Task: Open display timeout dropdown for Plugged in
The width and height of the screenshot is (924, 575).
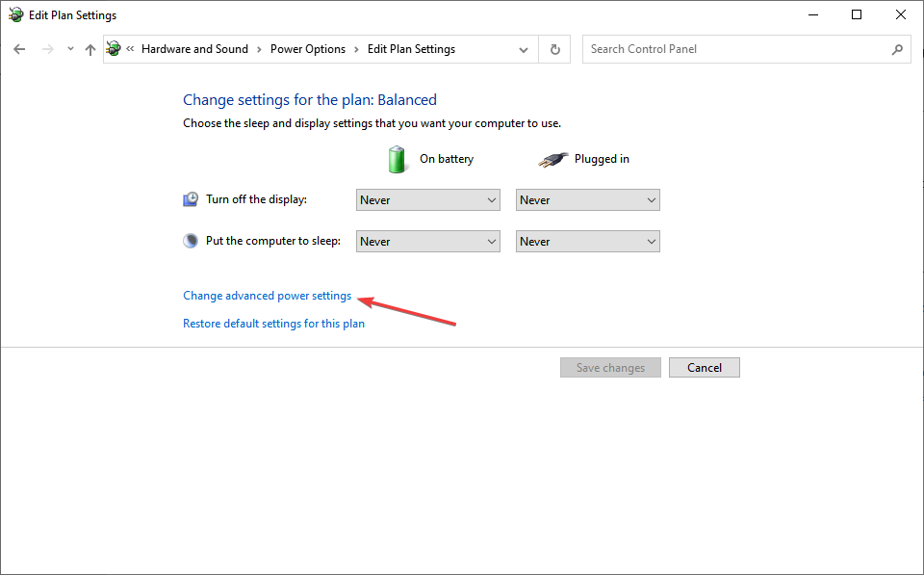Action: click(587, 200)
